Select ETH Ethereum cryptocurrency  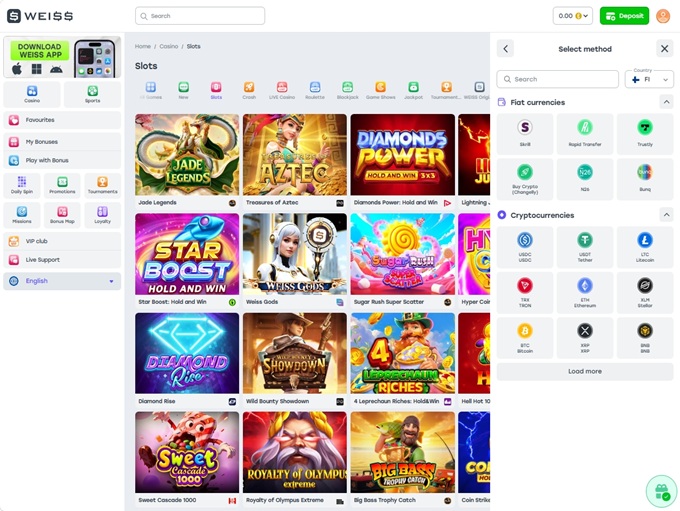[x=585, y=292]
